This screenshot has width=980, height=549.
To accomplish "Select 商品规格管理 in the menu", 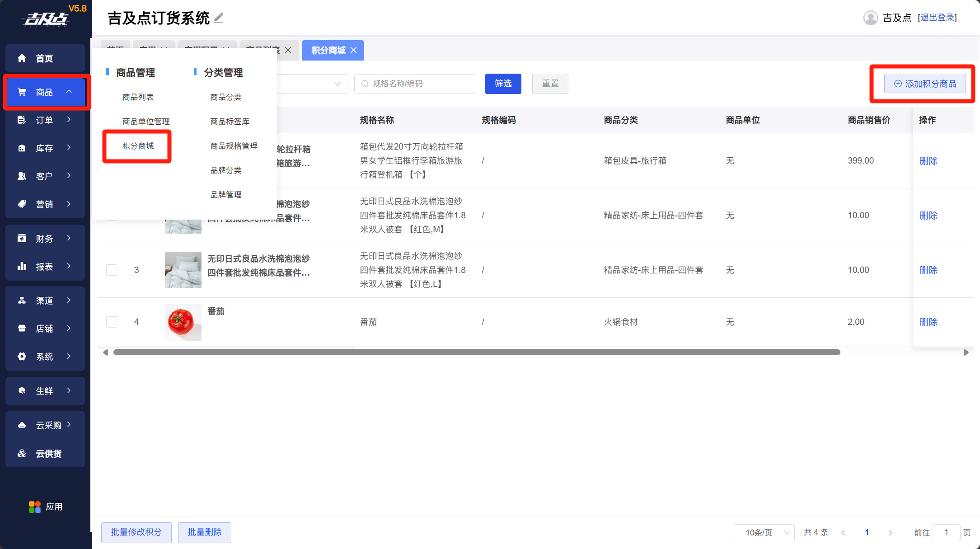I will tap(234, 146).
